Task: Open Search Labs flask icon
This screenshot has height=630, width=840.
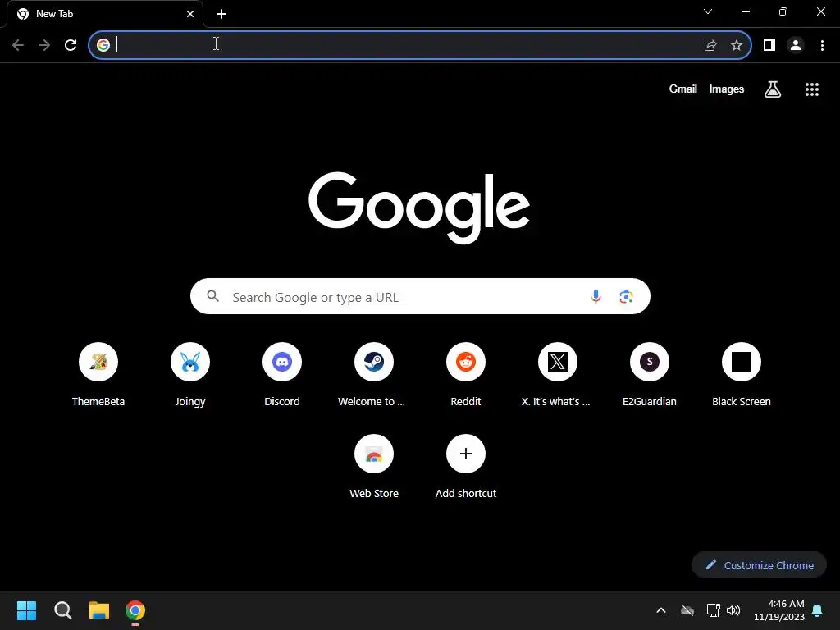Action: (x=773, y=89)
